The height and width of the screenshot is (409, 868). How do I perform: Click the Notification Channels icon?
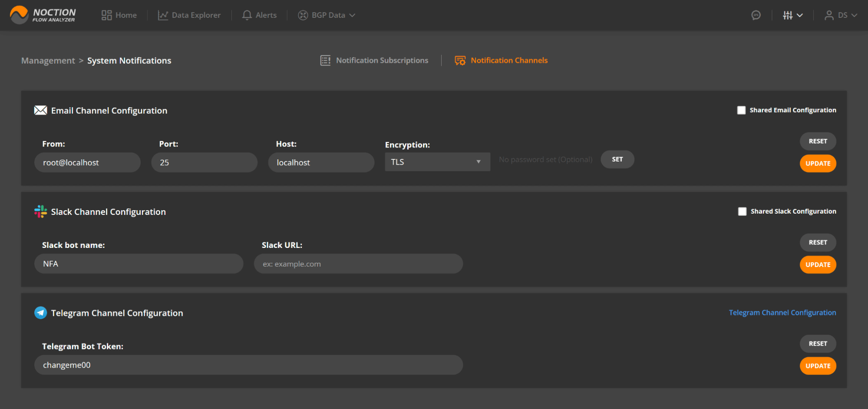point(460,60)
